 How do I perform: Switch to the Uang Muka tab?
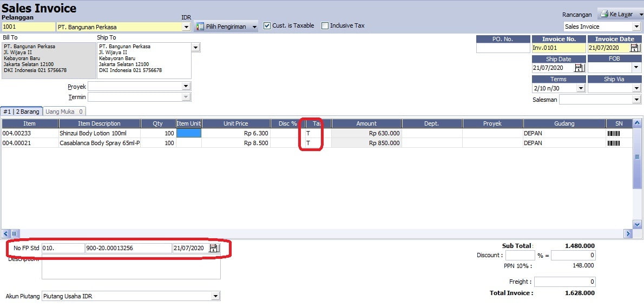tap(64, 112)
